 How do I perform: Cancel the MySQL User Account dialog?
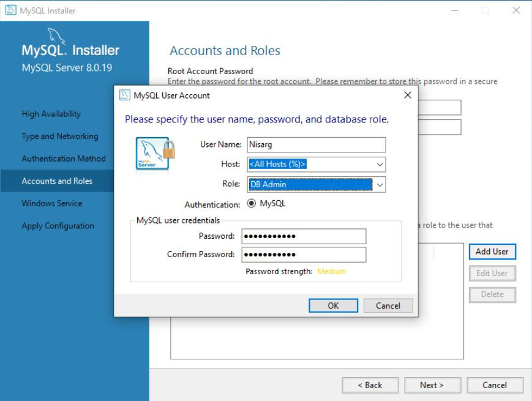388,305
